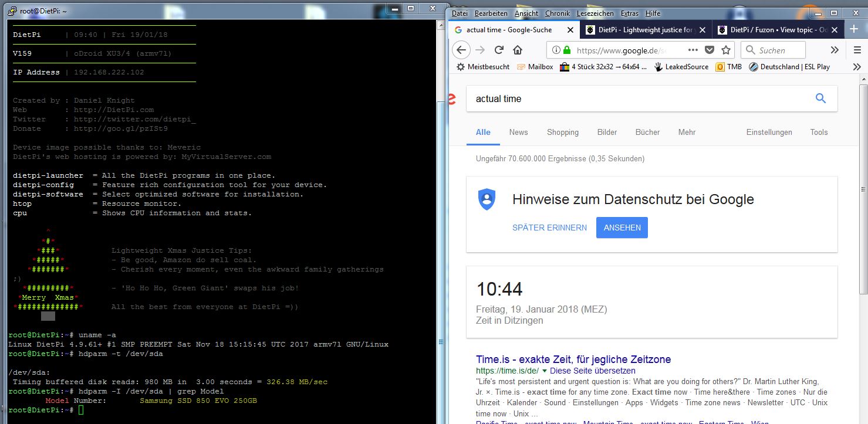Go back in Firefox history
Viewport: 868px width, 424px height.
click(461, 50)
